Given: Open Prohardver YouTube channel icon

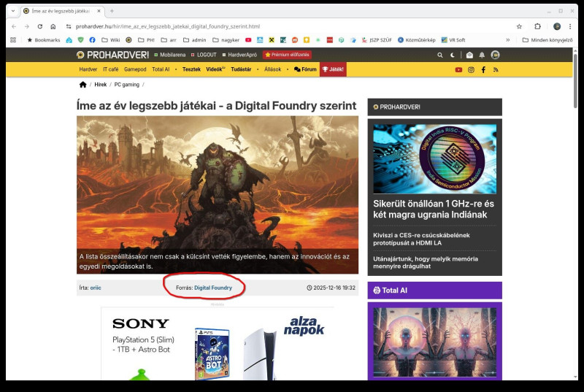Looking at the screenshot, I should [458, 69].
